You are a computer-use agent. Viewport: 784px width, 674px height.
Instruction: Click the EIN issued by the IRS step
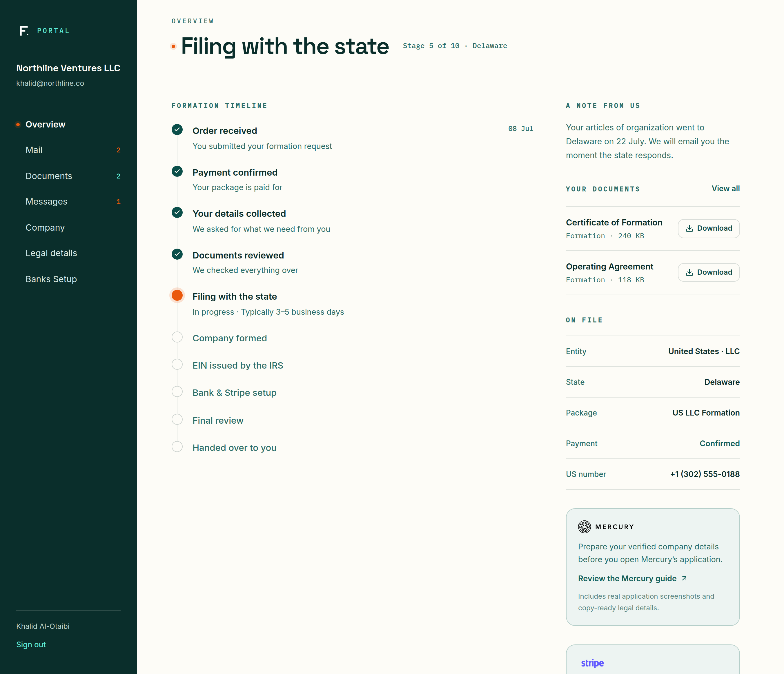[x=238, y=365]
